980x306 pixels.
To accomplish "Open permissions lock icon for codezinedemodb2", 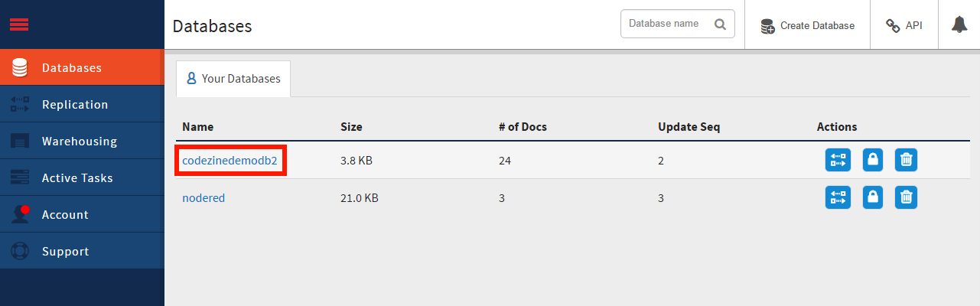I will click(x=872, y=160).
